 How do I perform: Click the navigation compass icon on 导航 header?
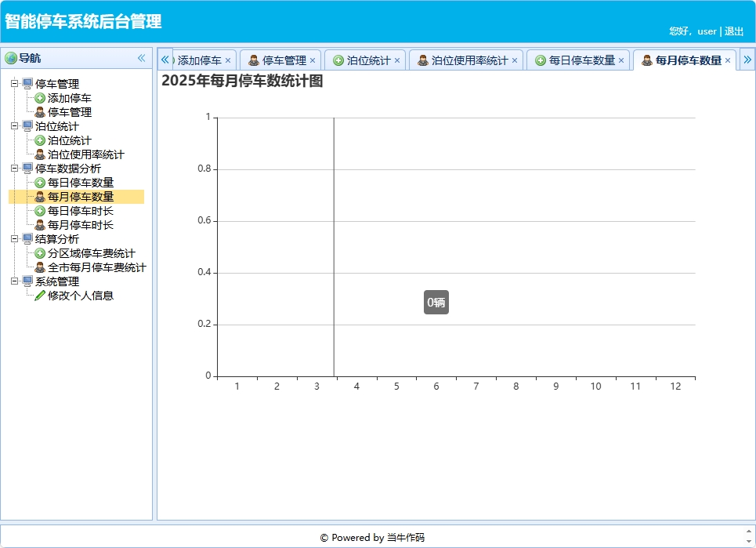pyautogui.click(x=13, y=57)
